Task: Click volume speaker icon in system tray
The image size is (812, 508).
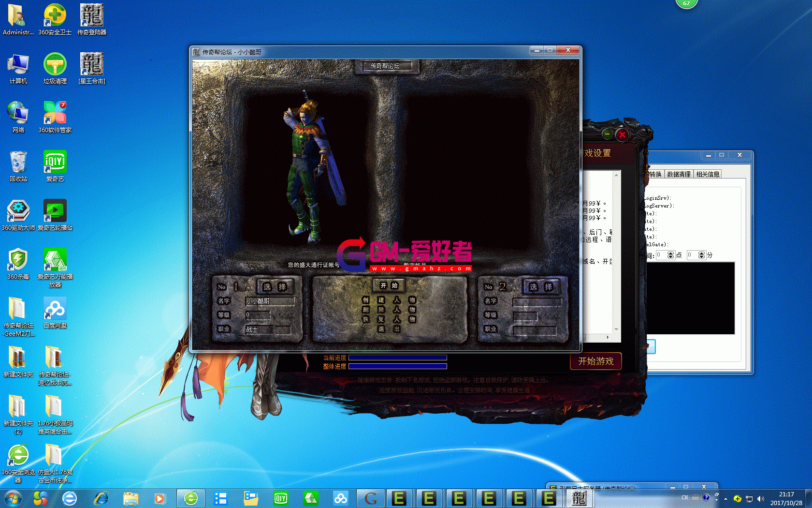Action: click(760, 498)
